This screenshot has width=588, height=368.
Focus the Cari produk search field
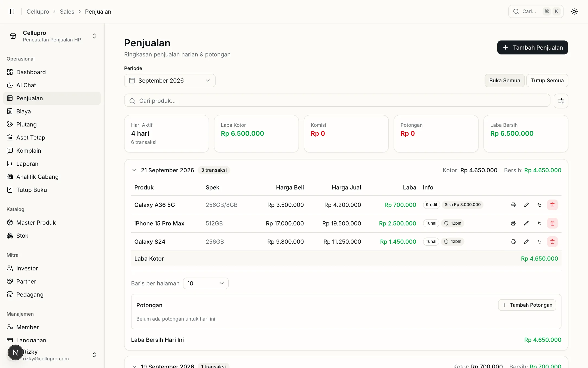click(x=337, y=101)
